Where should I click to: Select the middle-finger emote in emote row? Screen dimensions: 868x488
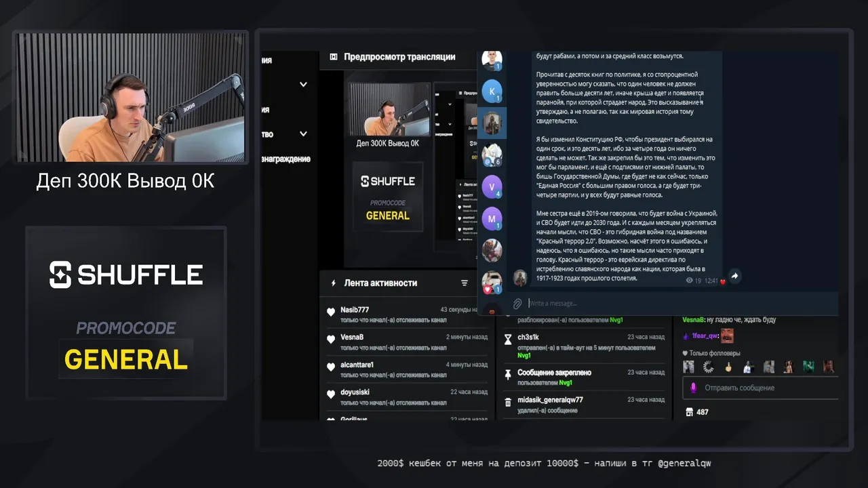tap(728, 367)
